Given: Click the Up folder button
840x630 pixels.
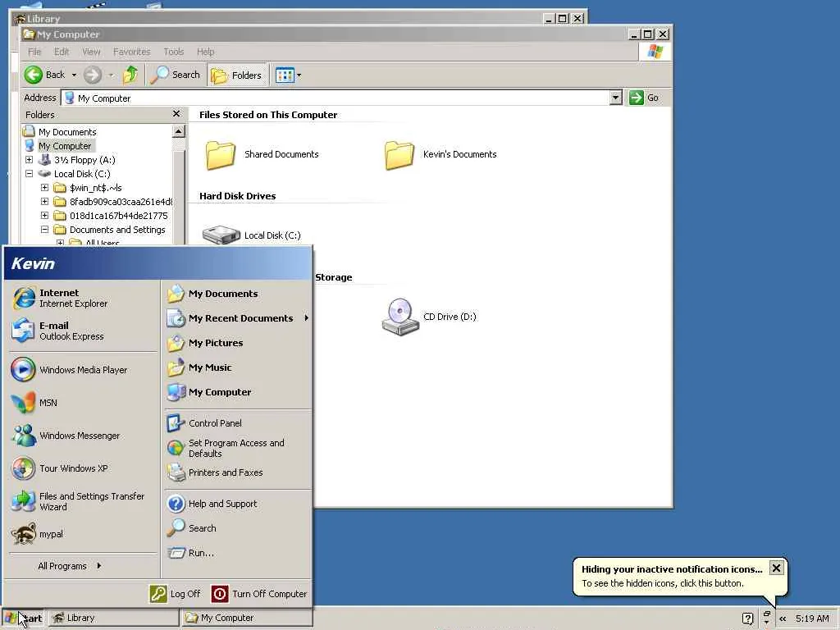Looking at the screenshot, I should (130, 75).
